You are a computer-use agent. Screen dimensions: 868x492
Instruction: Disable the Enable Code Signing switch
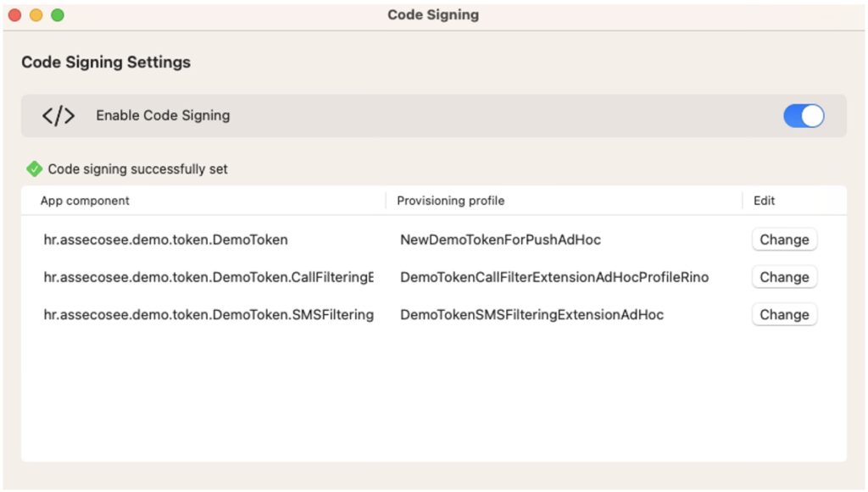coord(803,116)
